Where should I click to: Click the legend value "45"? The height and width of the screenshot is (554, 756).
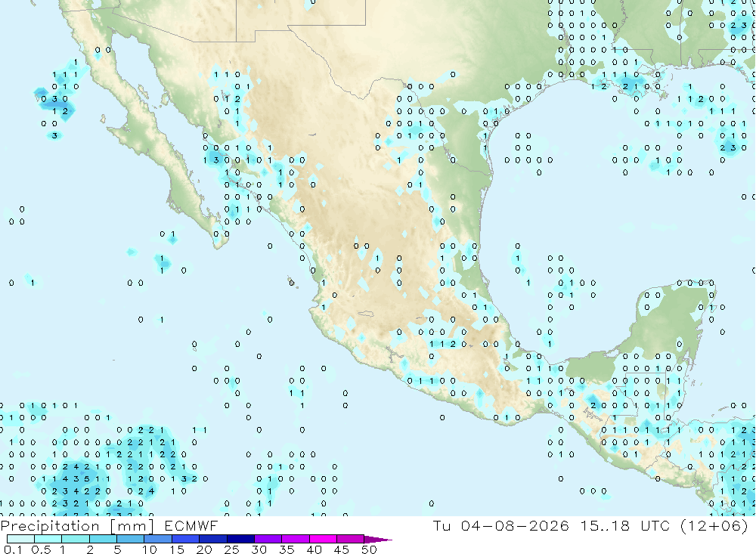click(342, 549)
